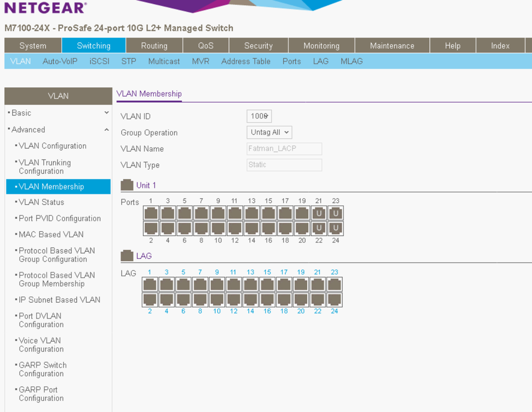Open the QoS main tab

pyautogui.click(x=206, y=45)
